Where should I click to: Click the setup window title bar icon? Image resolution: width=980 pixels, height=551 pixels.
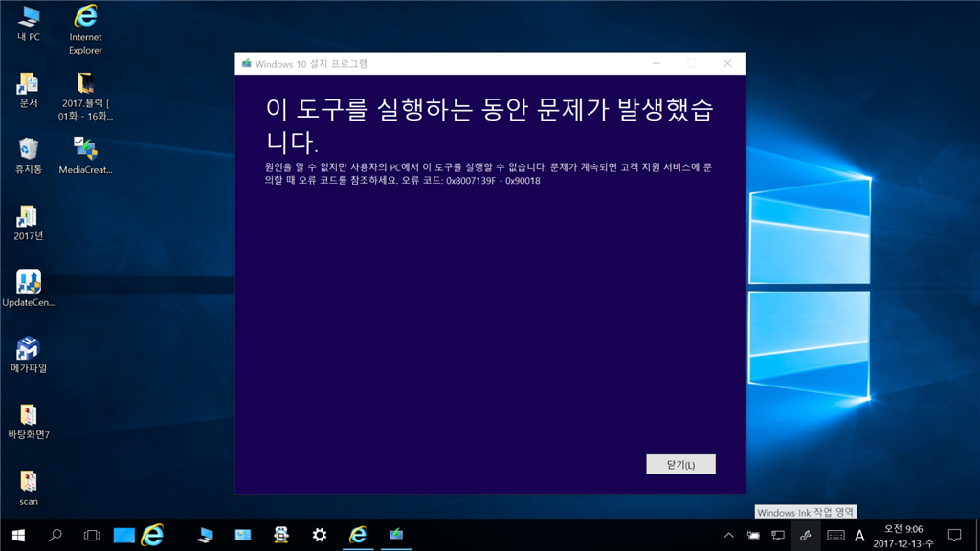coord(246,64)
